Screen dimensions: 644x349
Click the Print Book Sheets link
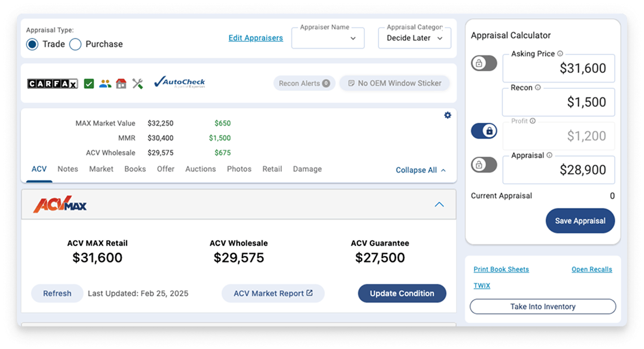point(501,269)
